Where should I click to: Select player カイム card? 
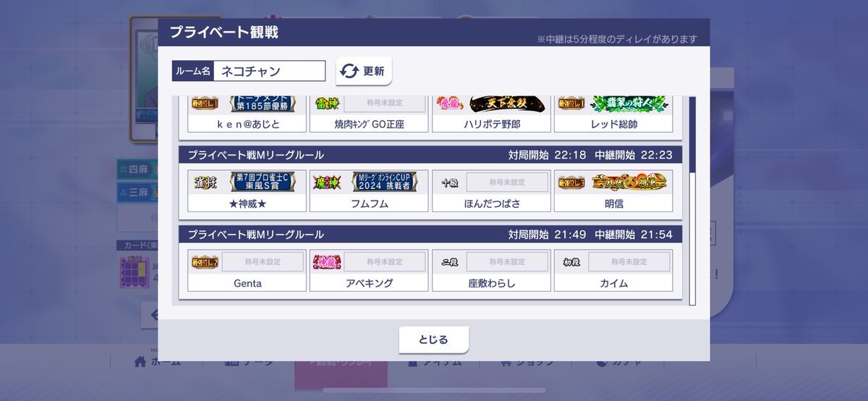tap(614, 271)
